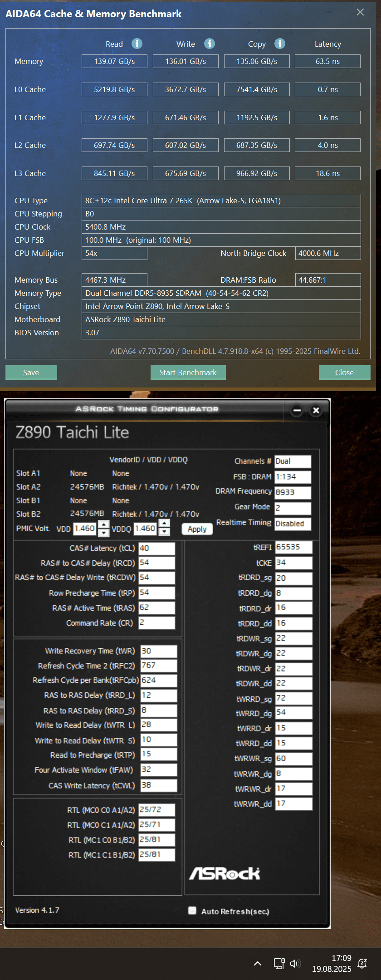Click the CPU Clock 5400.8 MHz value
Image resolution: width=381 pixels, height=980 pixels.
tap(221, 227)
